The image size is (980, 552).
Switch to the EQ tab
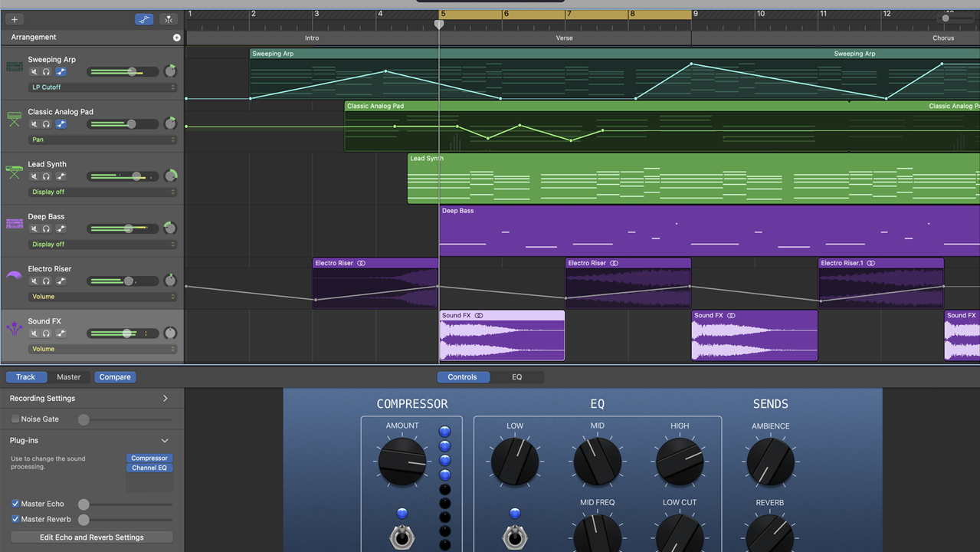click(x=516, y=377)
